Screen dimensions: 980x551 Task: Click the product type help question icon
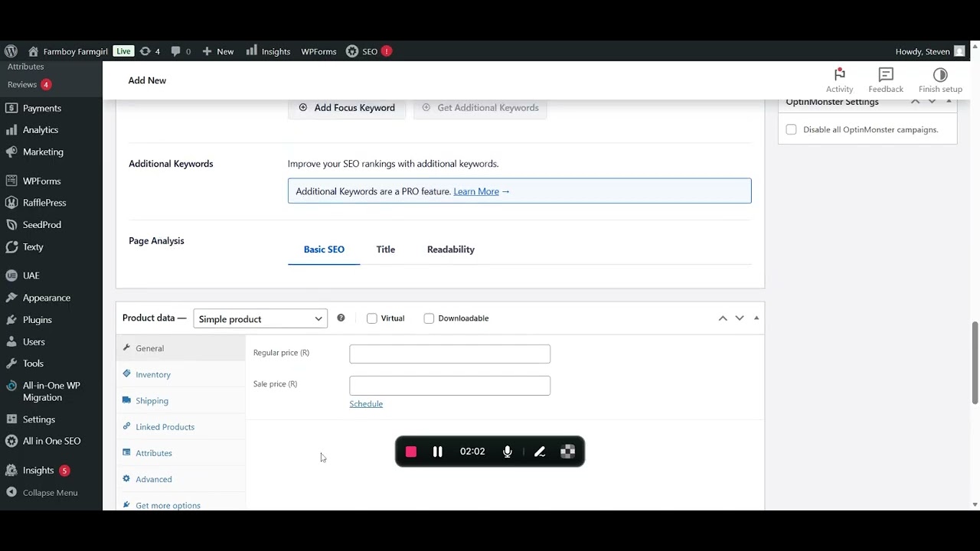(341, 318)
